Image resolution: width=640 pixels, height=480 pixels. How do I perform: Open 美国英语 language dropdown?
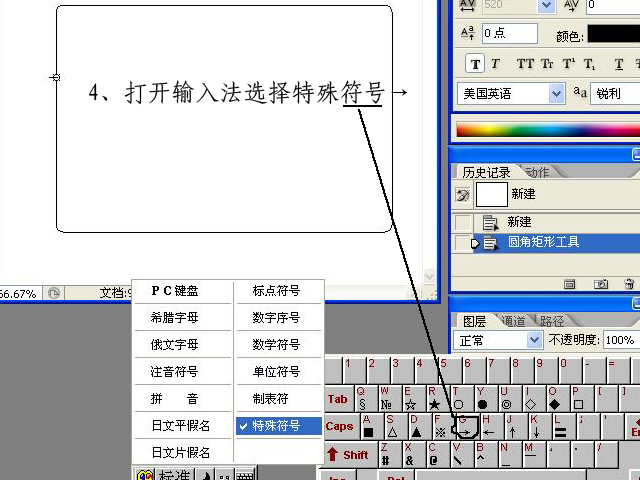point(556,94)
